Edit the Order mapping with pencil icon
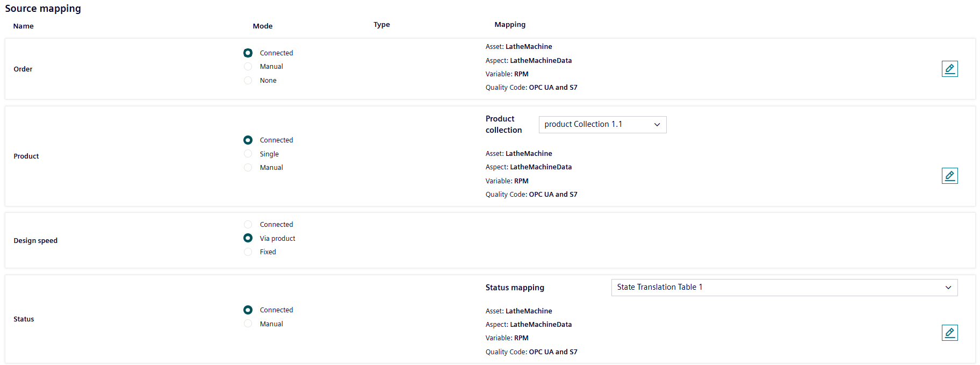The width and height of the screenshot is (980, 365). (x=949, y=69)
